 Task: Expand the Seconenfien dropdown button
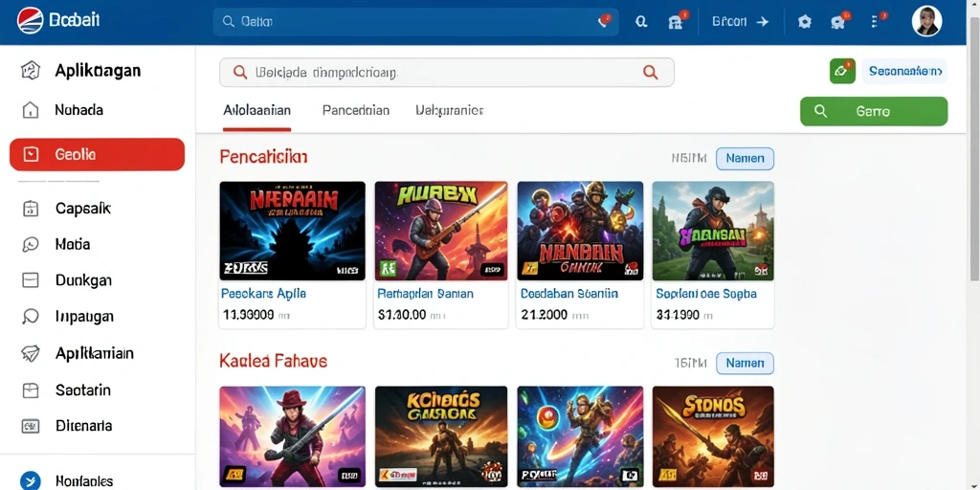pyautogui.click(x=905, y=71)
